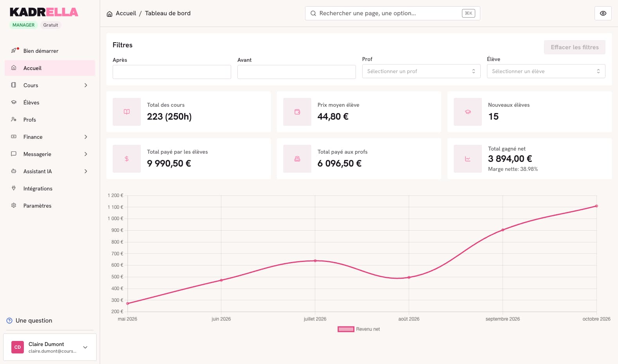Click the magnifier icon in search bar

[313, 13]
